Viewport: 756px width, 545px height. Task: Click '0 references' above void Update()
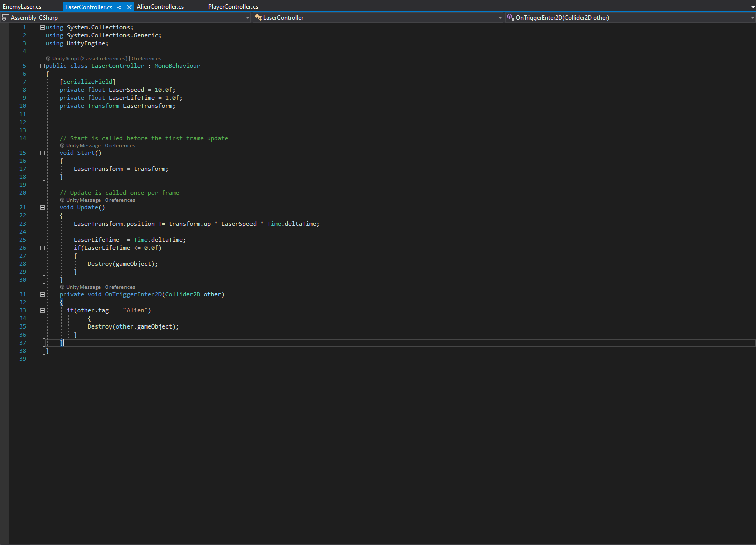[x=120, y=200]
